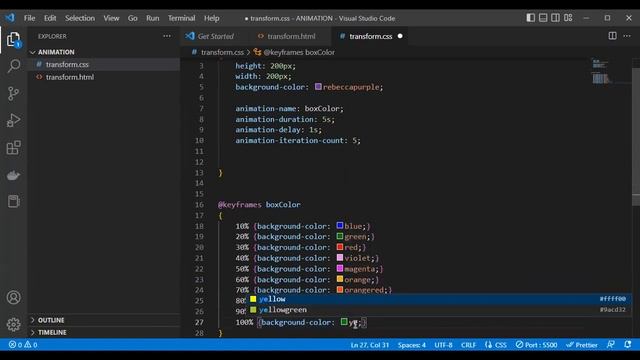Viewport: 640px width, 360px height.
Task: Open the Run and Debug view
Action: point(13,120)
